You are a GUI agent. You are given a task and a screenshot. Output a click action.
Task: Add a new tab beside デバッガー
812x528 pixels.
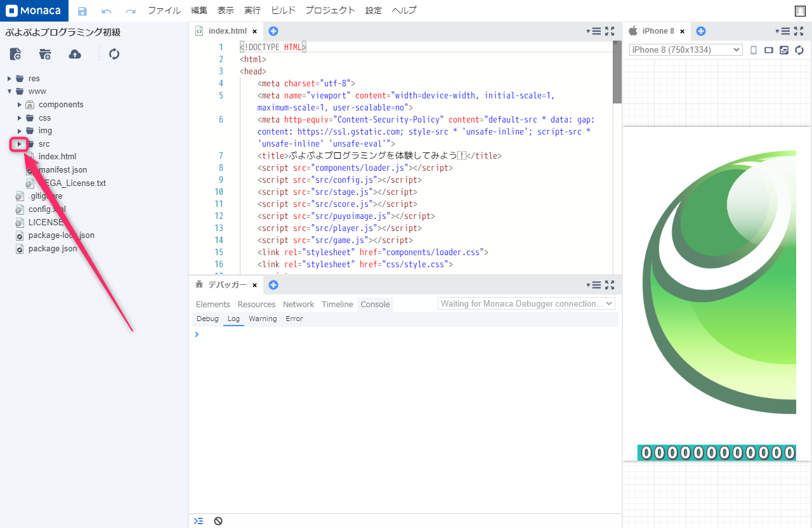(273, 285)
